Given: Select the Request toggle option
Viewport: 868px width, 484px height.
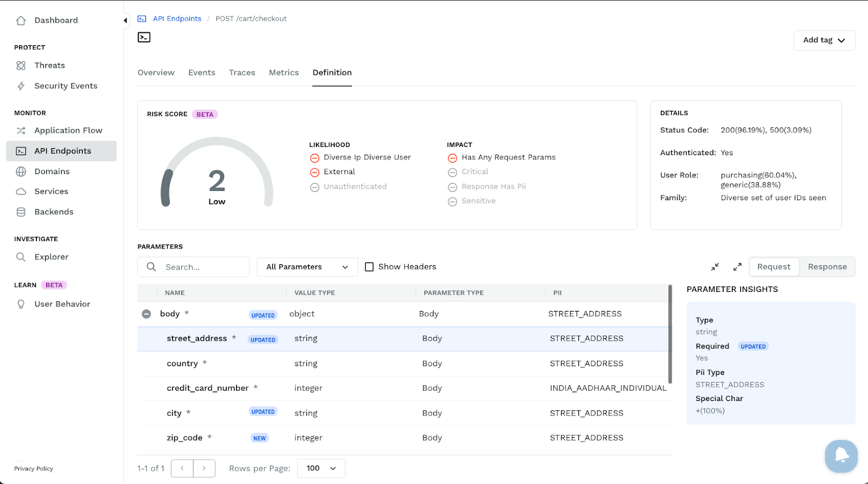Looking at the screenshot, I should 774,267.
